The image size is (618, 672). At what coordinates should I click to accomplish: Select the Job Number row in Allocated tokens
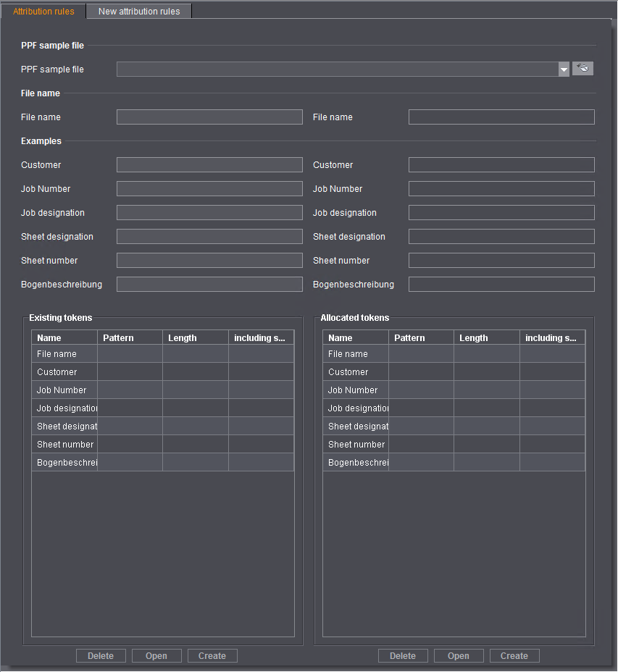click(354, 390)
